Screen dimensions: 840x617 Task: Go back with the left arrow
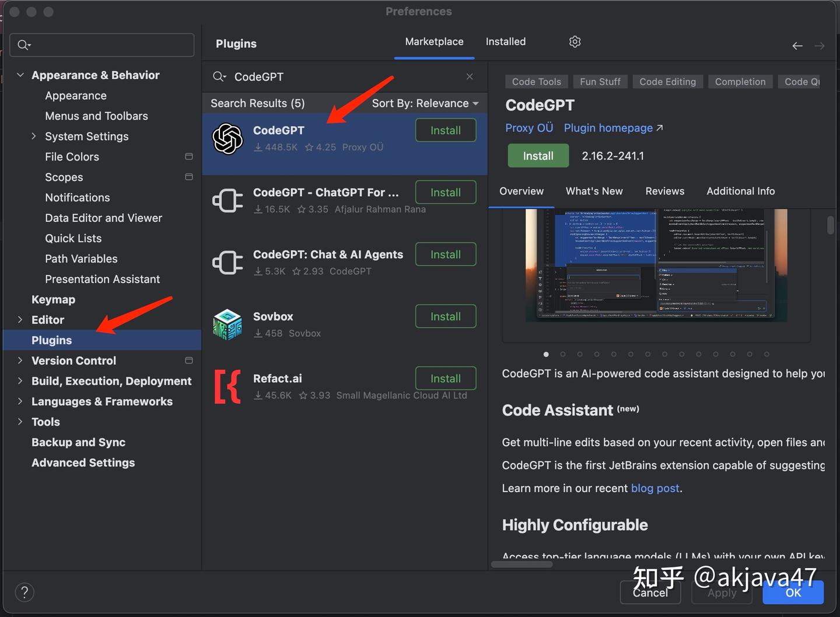point(797,46)
